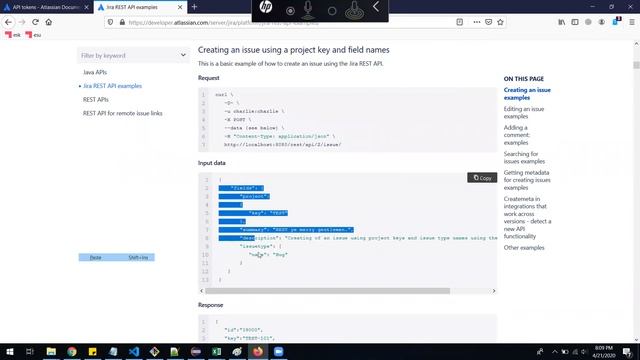Copy the input data code block
640x360 pixels.
coord(482,178)
